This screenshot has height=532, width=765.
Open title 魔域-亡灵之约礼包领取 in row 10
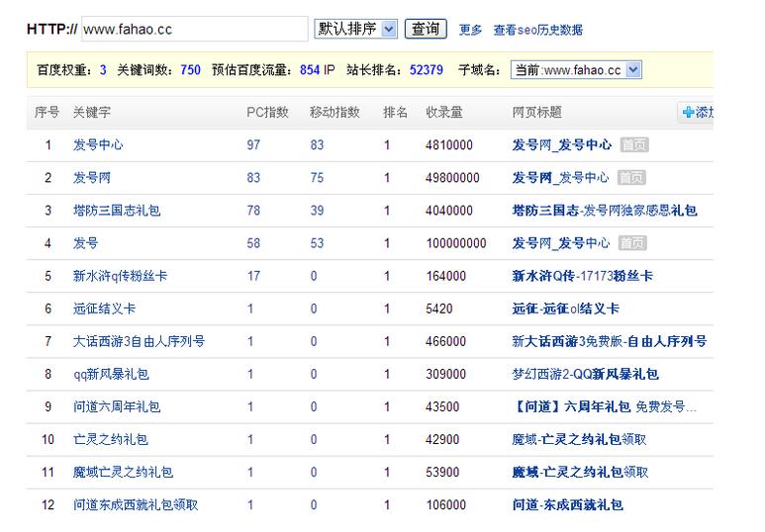point(579,439)
